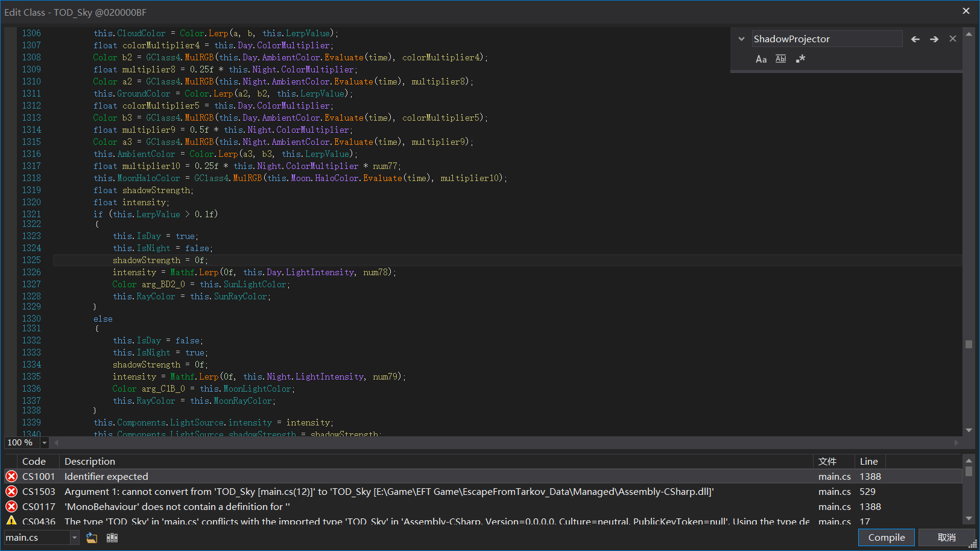Go to the previous search match
This screenshot has width=980, height=551.
(915, 39)
